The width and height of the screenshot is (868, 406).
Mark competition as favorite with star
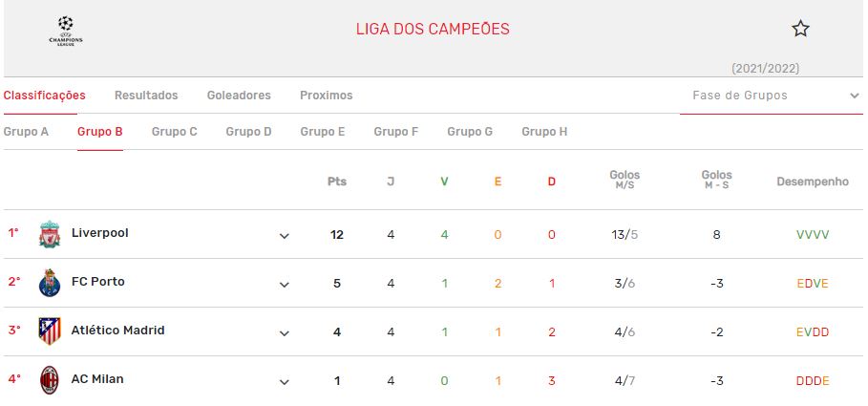point(800,29)
